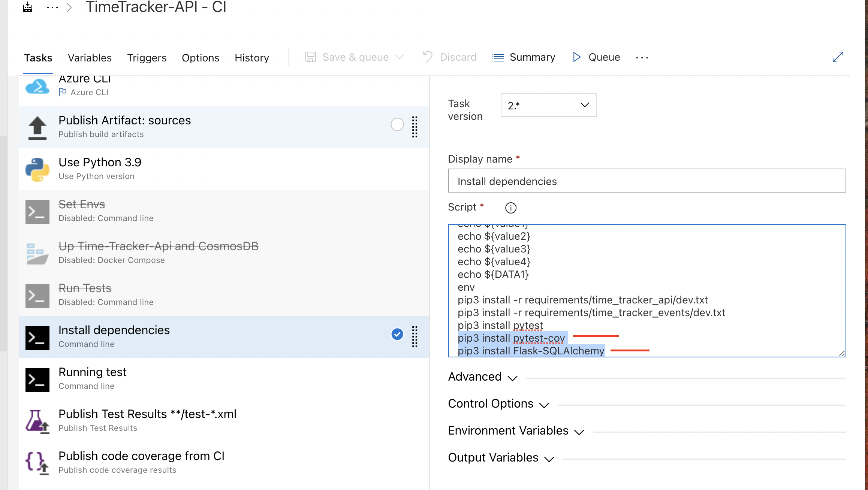Open the more actions ellipsis beside Queue

pyautogui.click(x=642, y=58)
